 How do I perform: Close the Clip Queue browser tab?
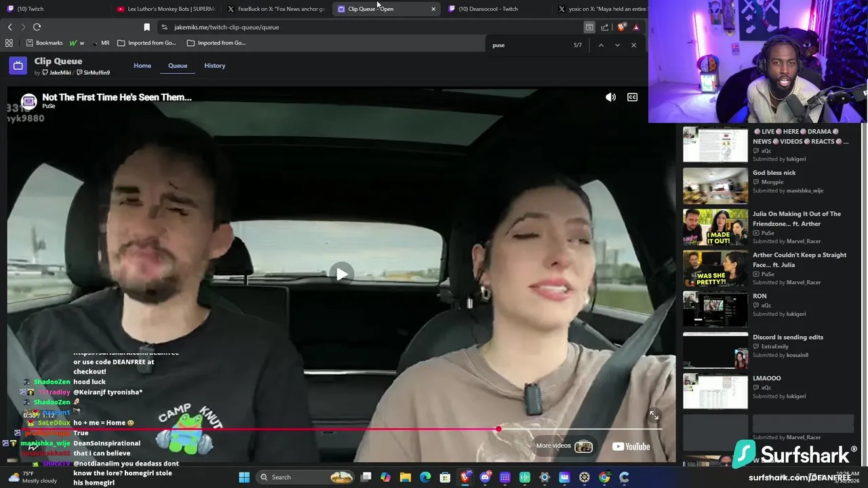pyautogui.click(x=433, y=9)
